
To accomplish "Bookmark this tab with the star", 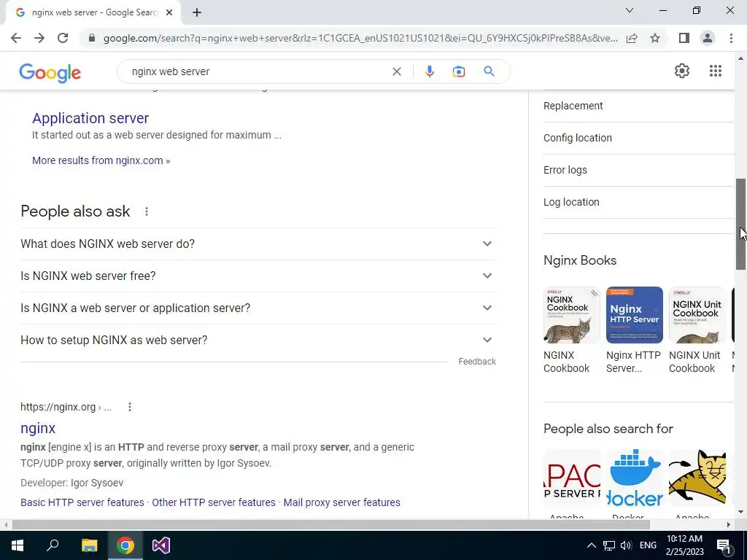I will coord(655,38).
